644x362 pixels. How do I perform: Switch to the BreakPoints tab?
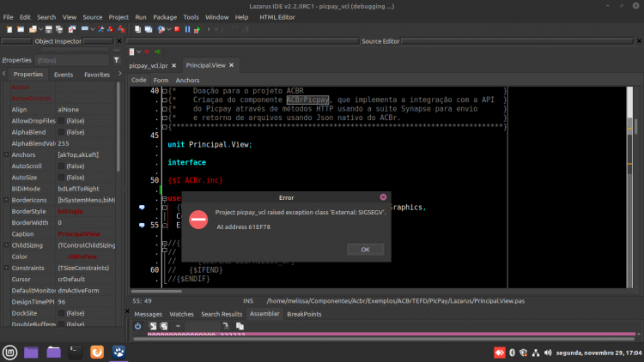(304, 314)
